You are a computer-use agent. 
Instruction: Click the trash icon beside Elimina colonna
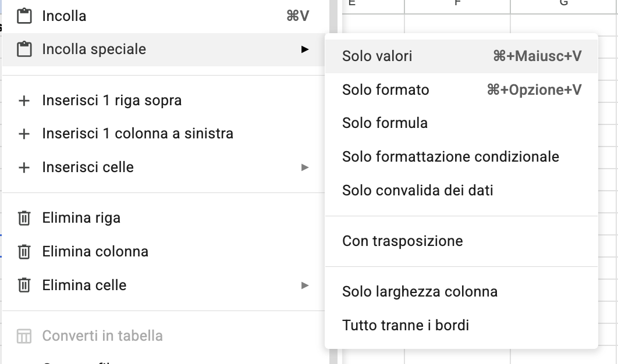[24, 252]
